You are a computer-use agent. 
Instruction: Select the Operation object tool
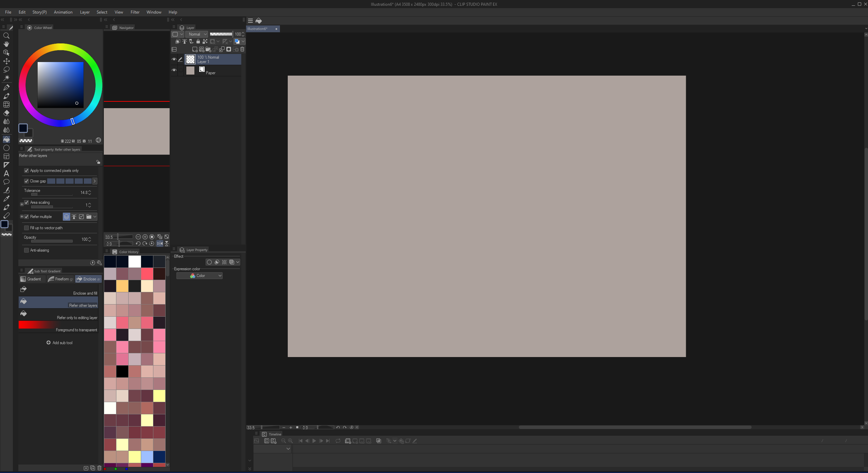(x=6, y=53)
